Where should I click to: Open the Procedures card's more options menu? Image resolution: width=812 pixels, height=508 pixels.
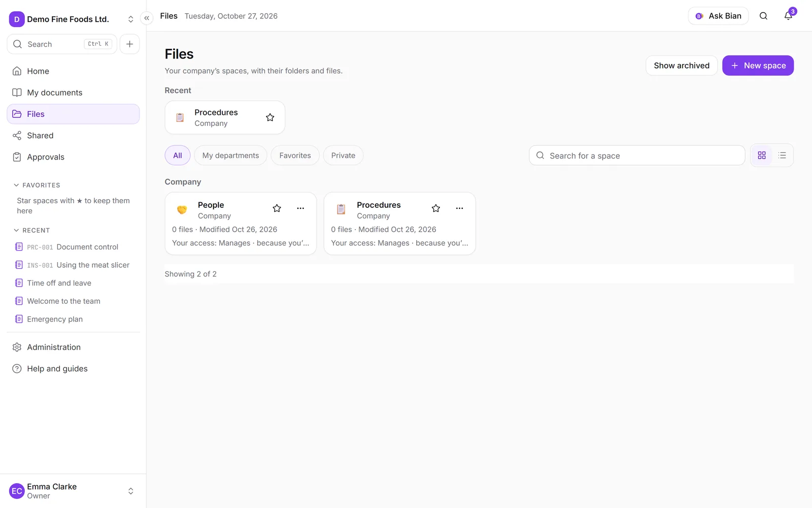[459, 208]
